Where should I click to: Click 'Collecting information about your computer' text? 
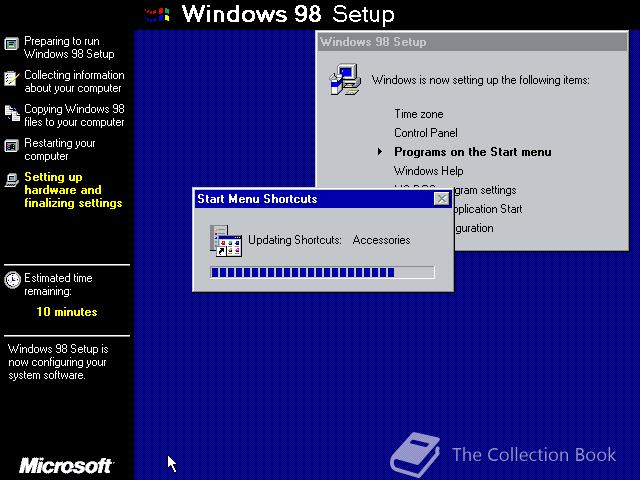[x=74, y=81]
